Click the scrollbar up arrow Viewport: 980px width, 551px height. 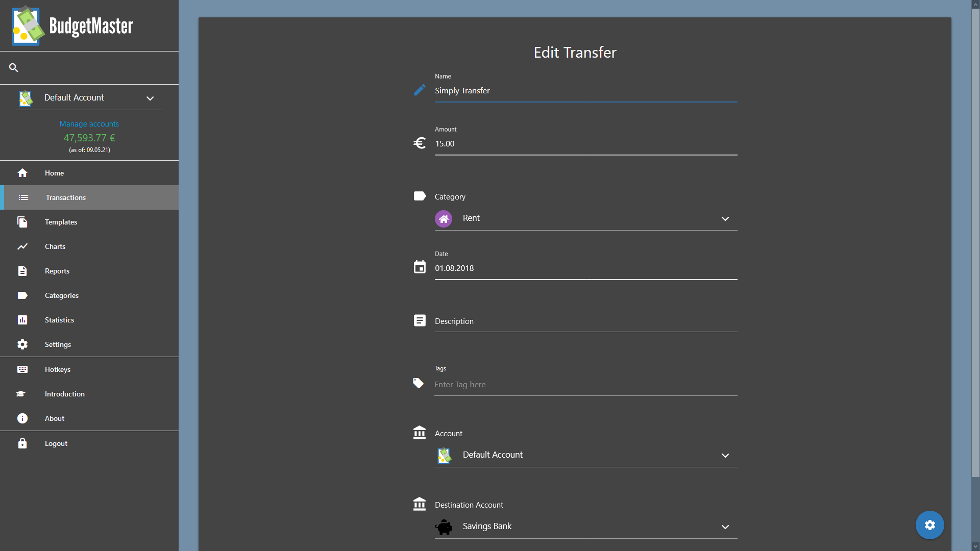click(x=975, y=4)
